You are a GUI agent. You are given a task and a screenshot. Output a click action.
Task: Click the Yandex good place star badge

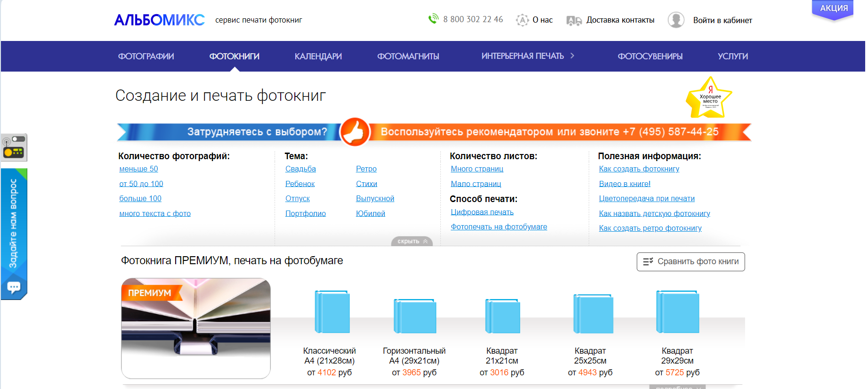(x=709, y=98)
